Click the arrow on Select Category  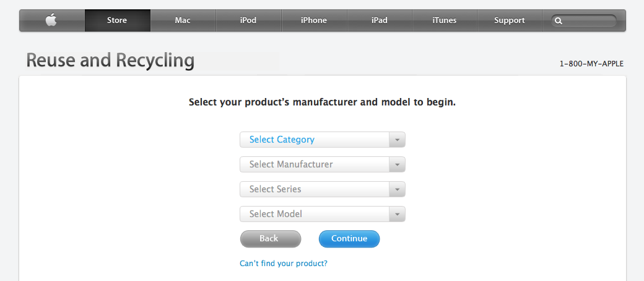click(x=397, y=140)
